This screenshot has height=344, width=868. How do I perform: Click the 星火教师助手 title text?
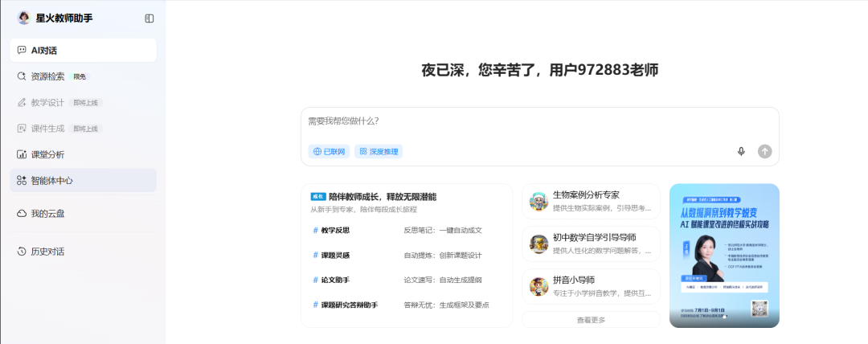[64, 18]
